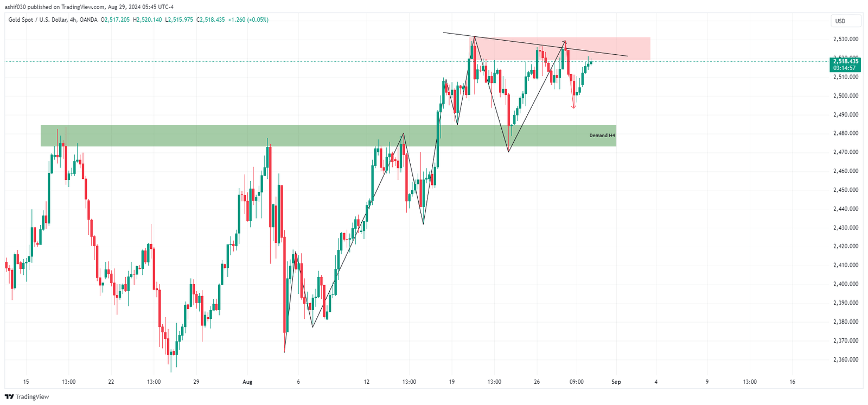Click the 2,480.000 price axis label

[x=845, y=133]
